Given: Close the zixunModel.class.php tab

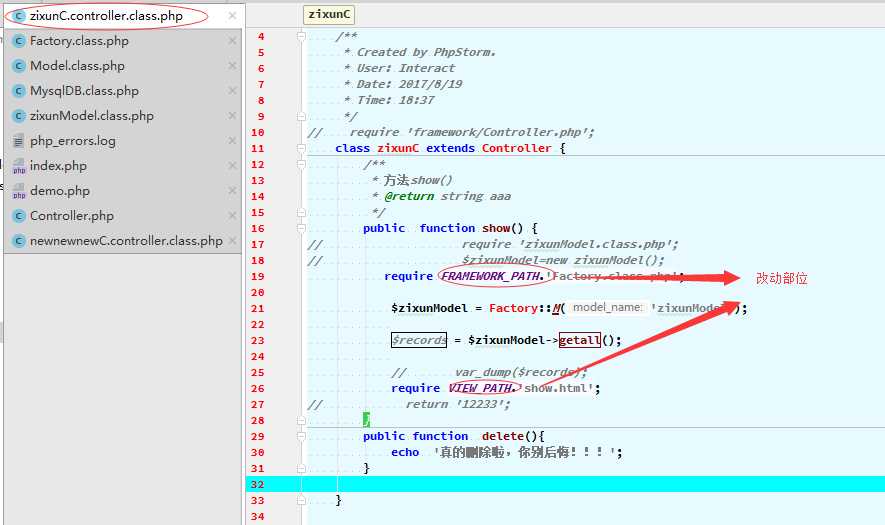Looking at the screenshot, I should pyautogui.click(x=232, y=116).
